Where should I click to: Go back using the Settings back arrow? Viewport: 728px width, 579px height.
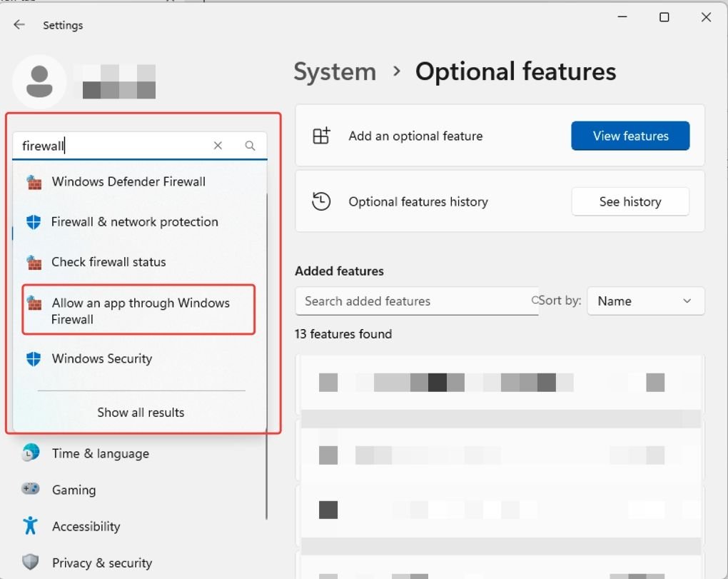coord(19,24)
